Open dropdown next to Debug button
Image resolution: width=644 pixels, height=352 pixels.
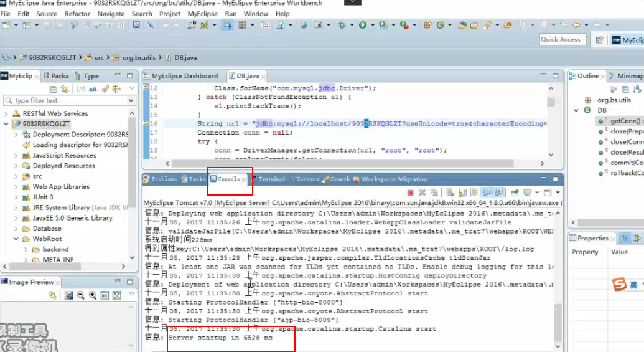point(352,25)
